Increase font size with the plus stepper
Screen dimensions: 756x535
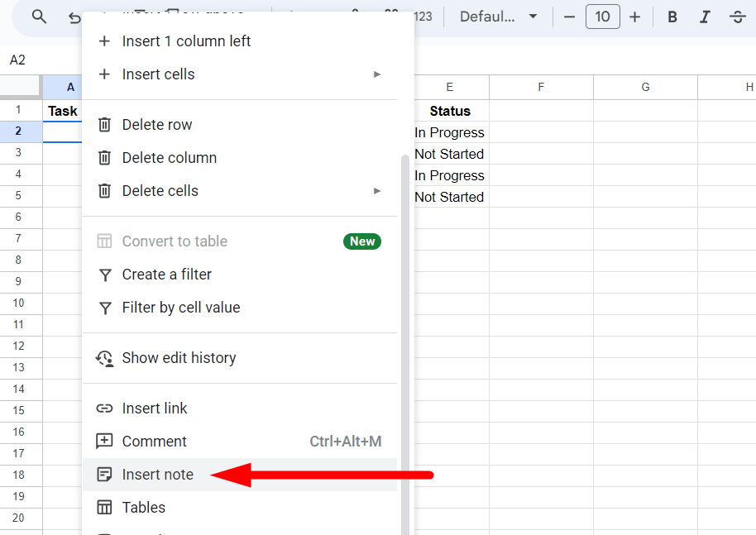point(634,17)
